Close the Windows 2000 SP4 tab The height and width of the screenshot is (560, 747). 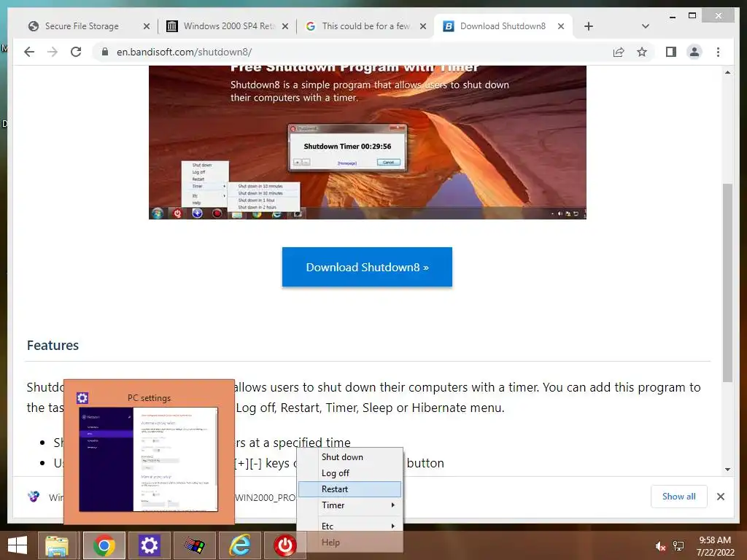coord(285,26)
